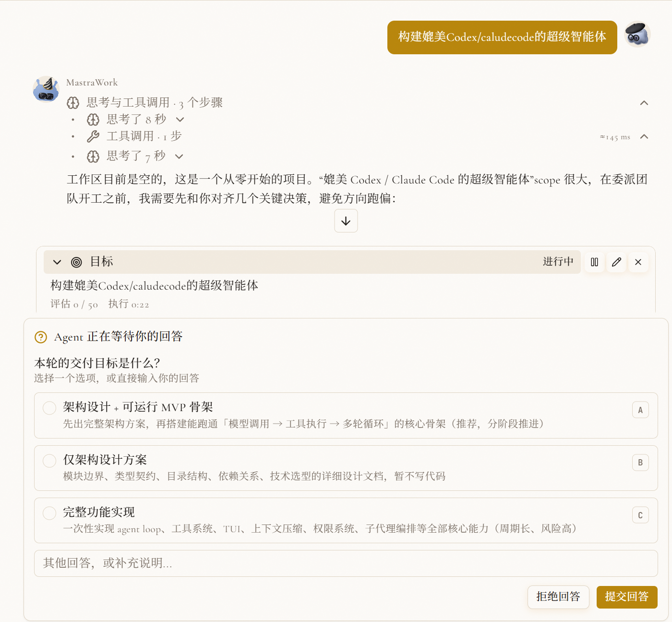Viewport: 672px width, 622px height.
Task: Submit the answer with 提交回答
Action: click(627, 597)
